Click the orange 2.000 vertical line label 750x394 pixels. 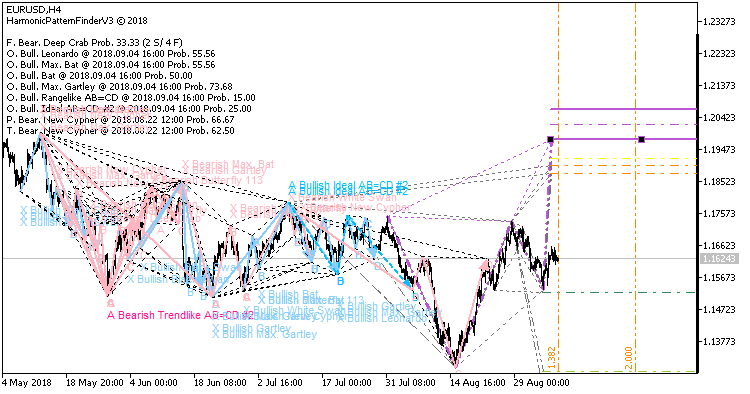tap(629, 359)
